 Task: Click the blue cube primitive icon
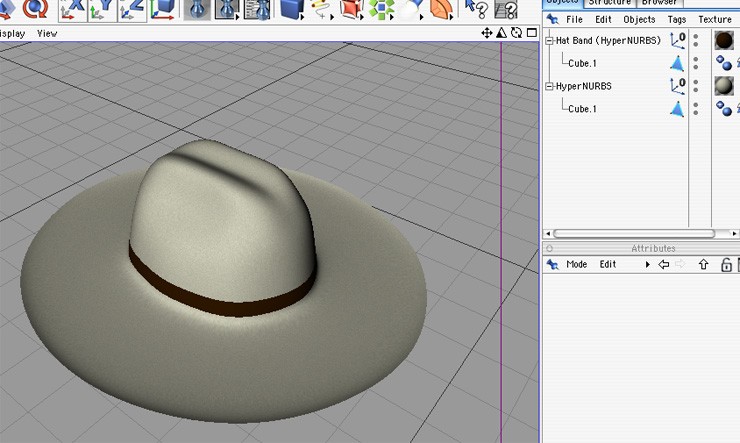point(291,9)
